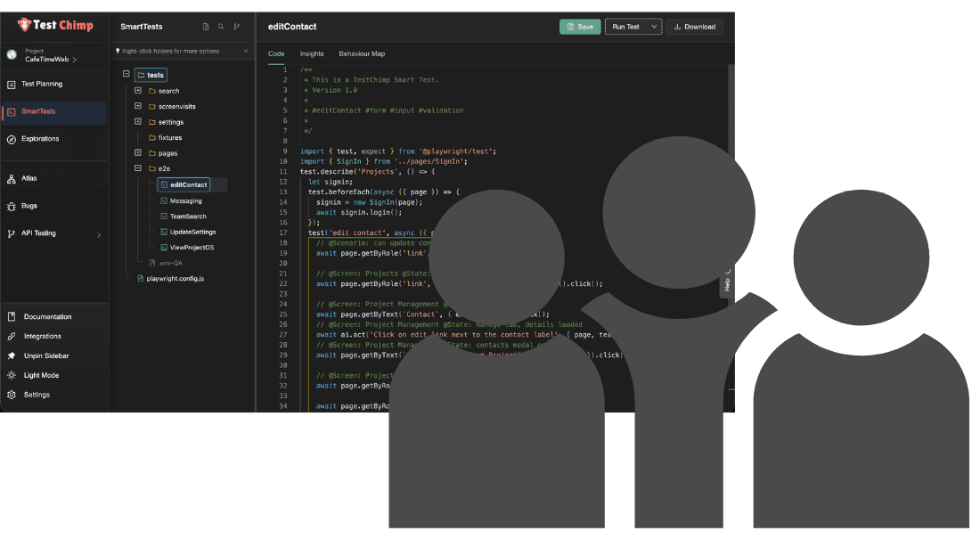Image resolution: width=980 pixels, height=539 pixels.
Task: Click the Bugs beetle icon
Action: pos(12,207)
